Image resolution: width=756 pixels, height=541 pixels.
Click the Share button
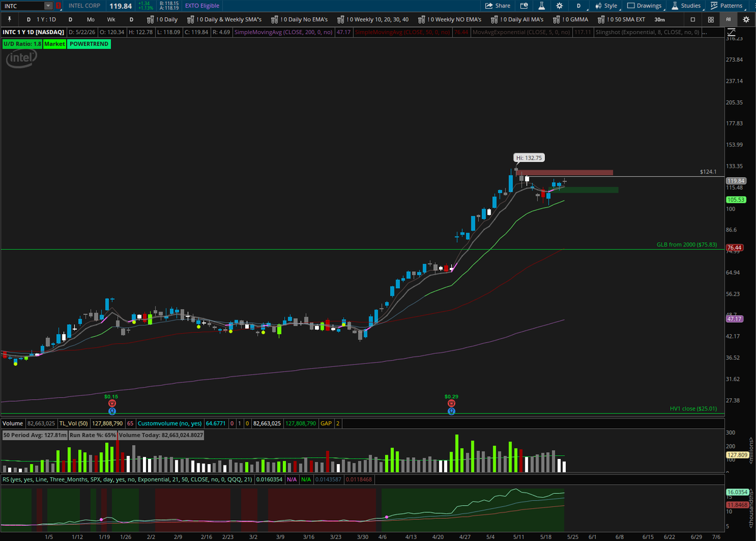498,6
